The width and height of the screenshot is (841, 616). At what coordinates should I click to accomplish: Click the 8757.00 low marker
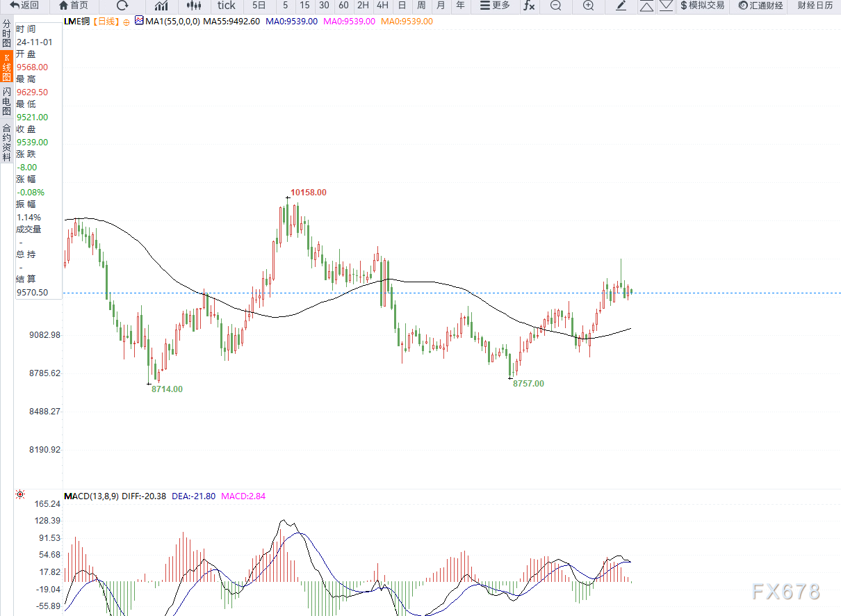pos(528,384)
